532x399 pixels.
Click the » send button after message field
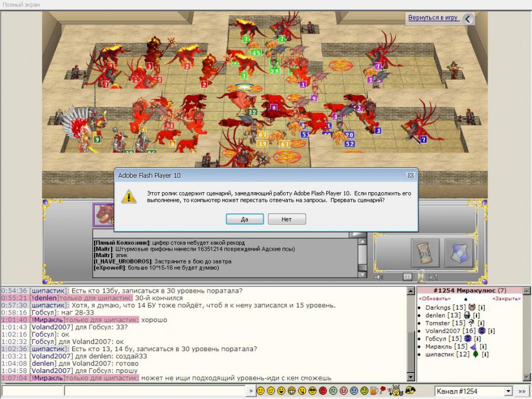click(x=251, y=391)
